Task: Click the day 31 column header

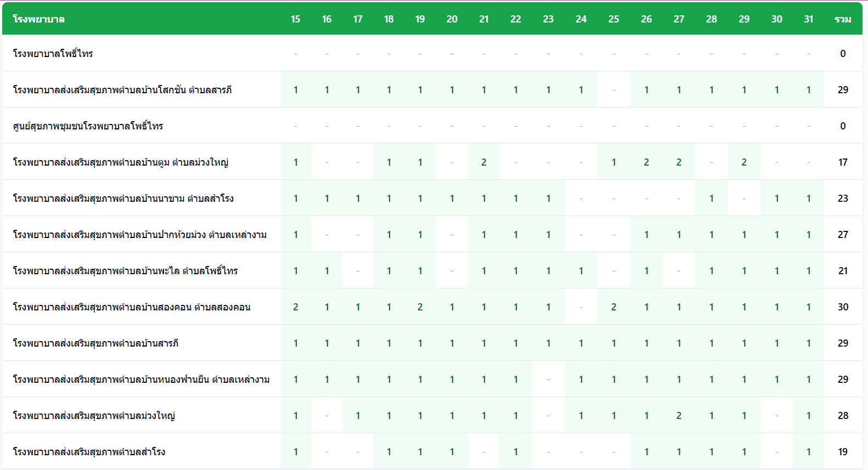Action: pos(808,19)
